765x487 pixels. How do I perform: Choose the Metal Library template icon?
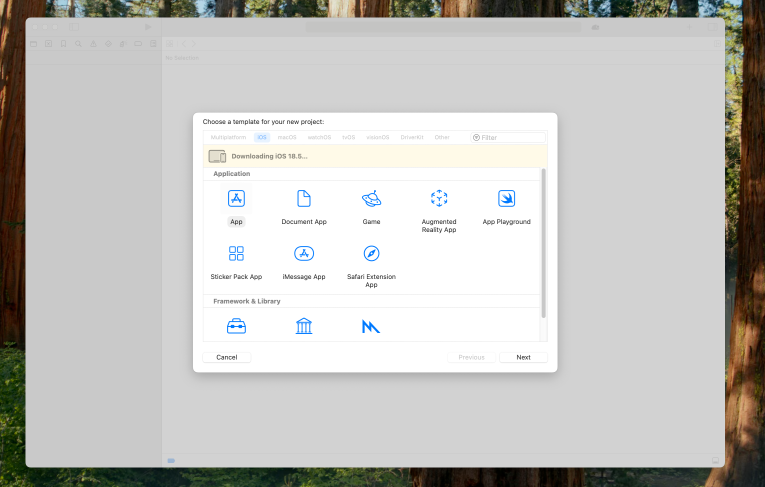pos(371,326)
